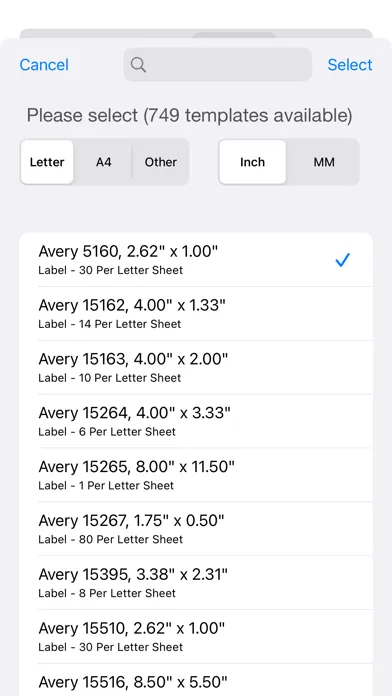This screenshot has height=696, width=392.
Task: Select Avery 15516, 8.50" x 5.50" entry
Action: point(196,680)
